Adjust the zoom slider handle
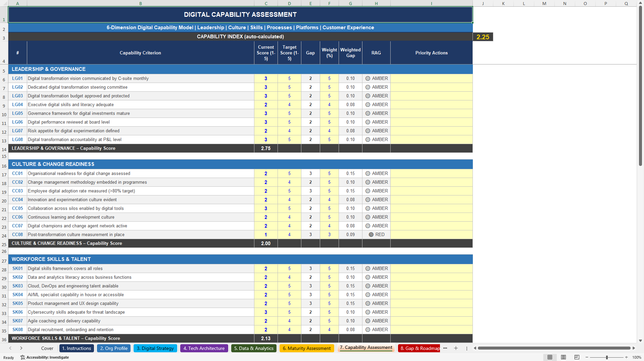The width and height of the screenshot is (644, 361). pyautogui.click(x=607, y=357)
